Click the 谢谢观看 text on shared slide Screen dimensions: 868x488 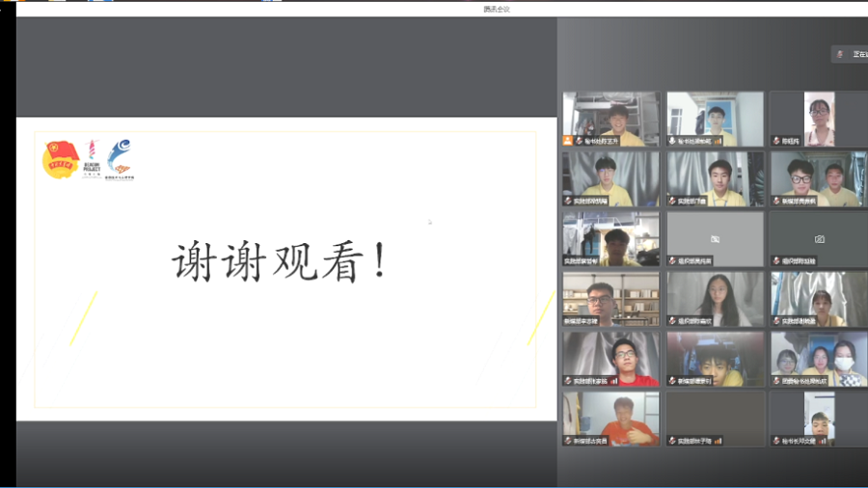pos(280,261)
